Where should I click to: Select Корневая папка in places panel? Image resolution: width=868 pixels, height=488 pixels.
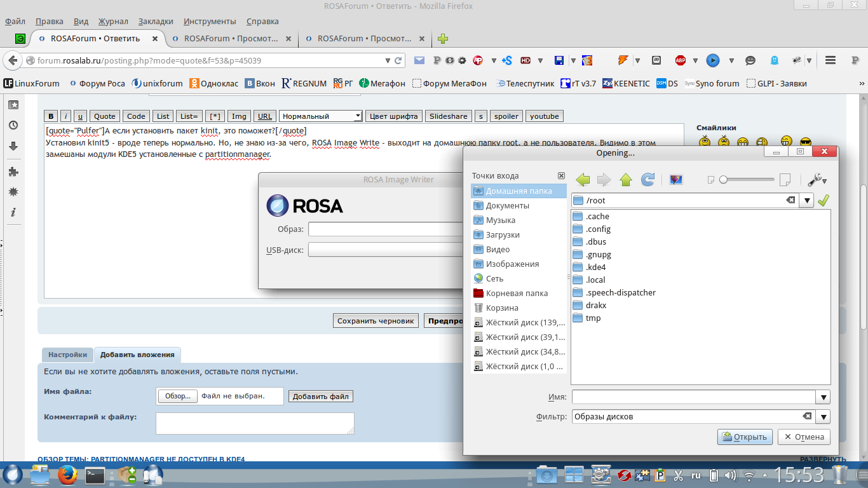[519, 293]
